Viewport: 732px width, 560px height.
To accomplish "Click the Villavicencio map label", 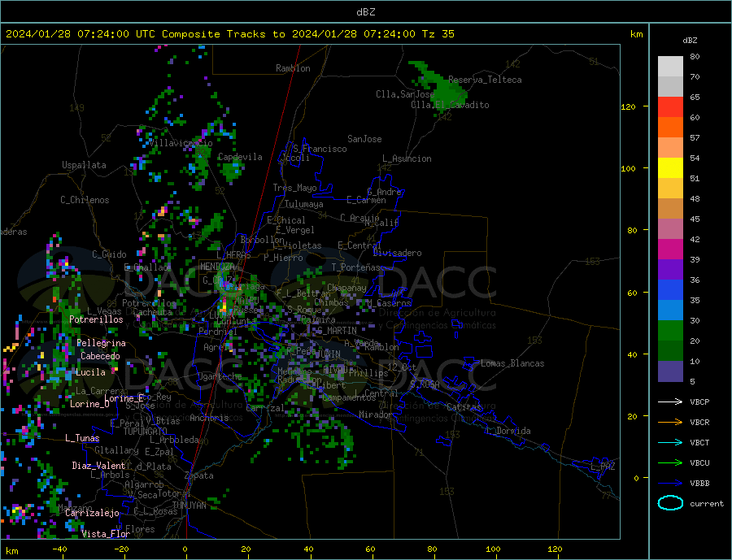I will 181,143.
